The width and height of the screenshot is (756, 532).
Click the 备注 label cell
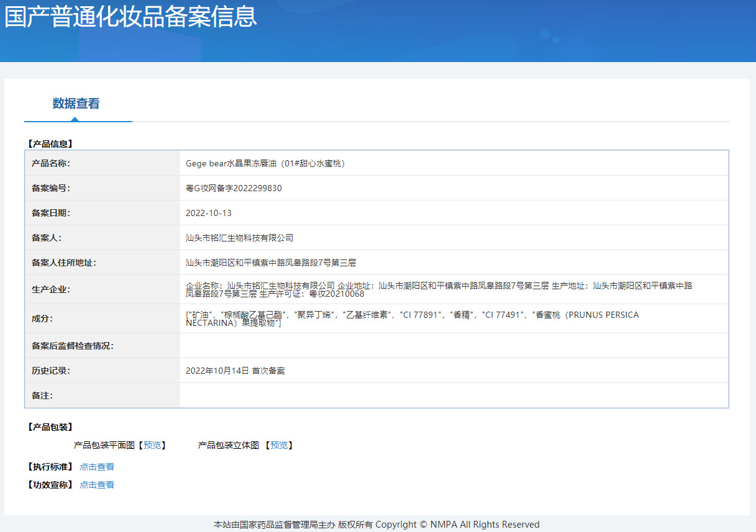tap(102, 395)
